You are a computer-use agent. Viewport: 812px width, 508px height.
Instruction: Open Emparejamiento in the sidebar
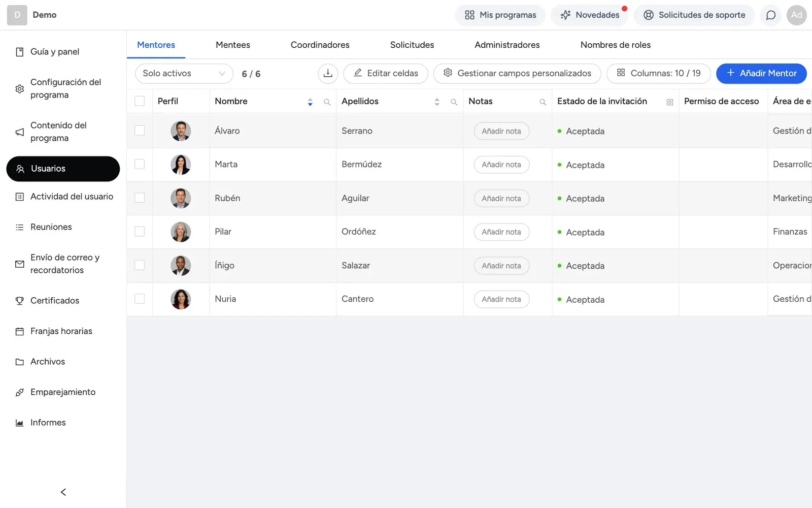coord(63,392)
